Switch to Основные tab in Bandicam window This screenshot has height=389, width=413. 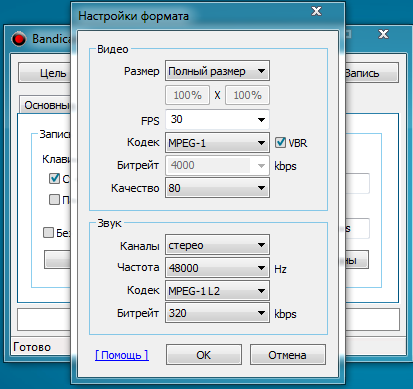point(45,105)
